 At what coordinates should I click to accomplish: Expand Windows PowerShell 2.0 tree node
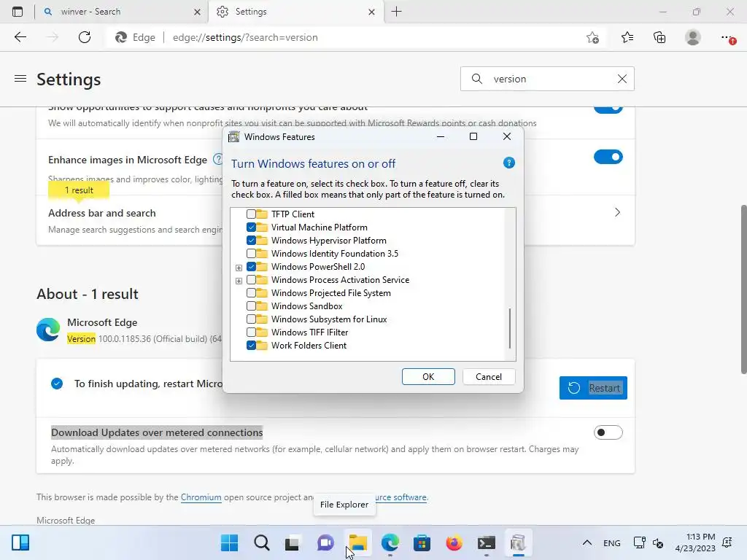coord(239,268)
